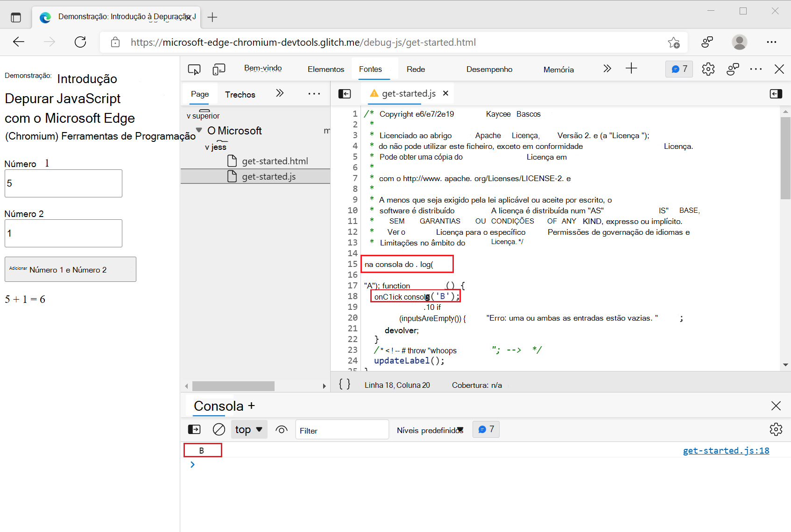Toggle the debugger sidebar panel

pyautogui.click(x=776, y=93)
